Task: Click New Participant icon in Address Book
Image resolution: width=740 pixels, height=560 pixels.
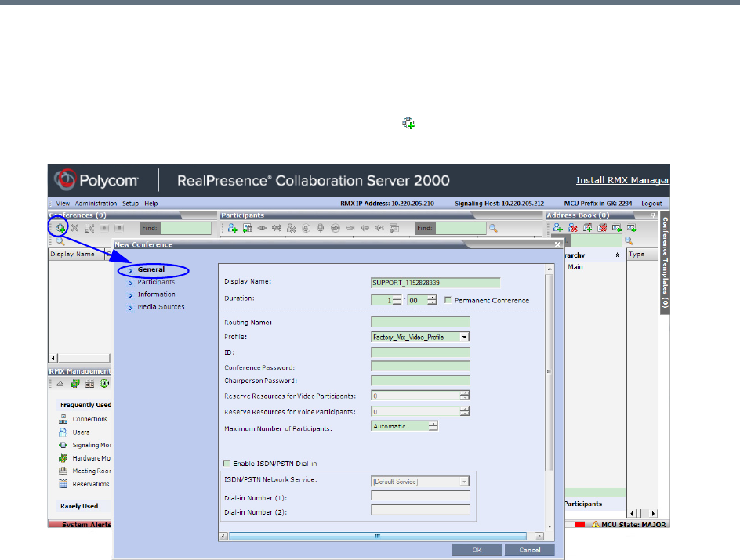Action: coord(558,228)
